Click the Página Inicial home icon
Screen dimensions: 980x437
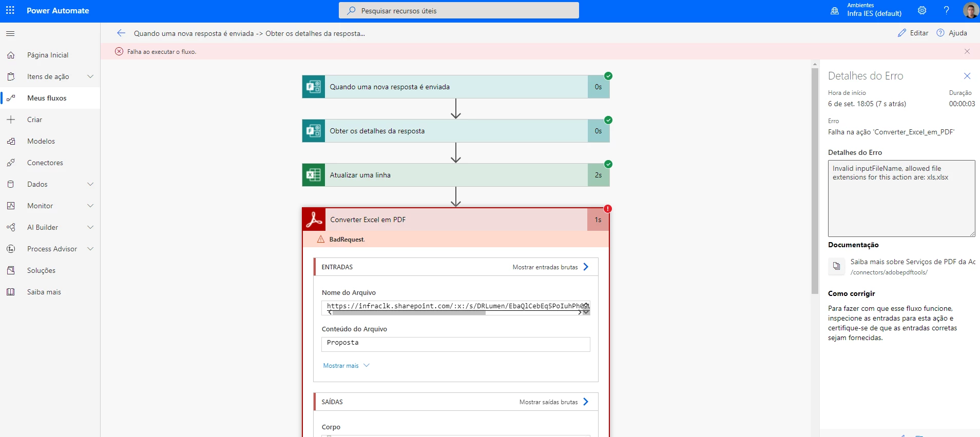11,55
